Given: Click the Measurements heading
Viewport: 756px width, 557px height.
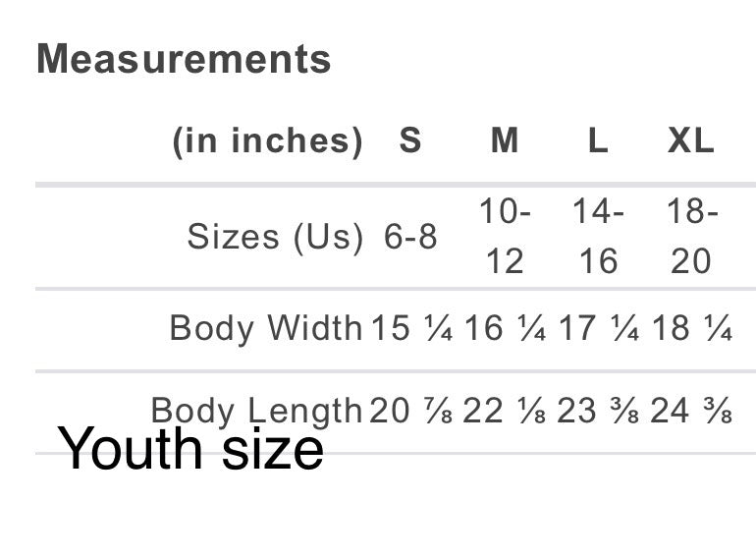Looking at the screenshot, I should pyautogui.click(x=184, y=60).
